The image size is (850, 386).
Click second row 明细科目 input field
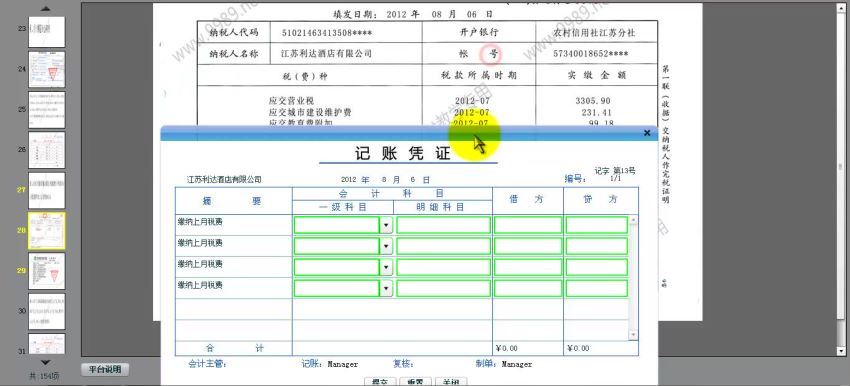pyautogui.click(x=443, y=246)
